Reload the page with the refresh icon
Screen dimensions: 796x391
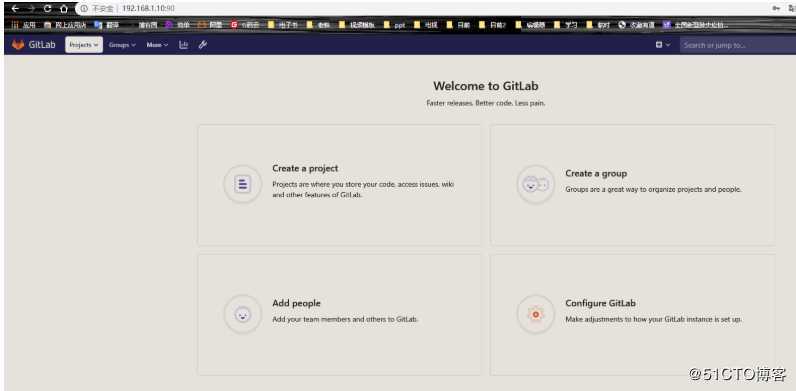48,9
